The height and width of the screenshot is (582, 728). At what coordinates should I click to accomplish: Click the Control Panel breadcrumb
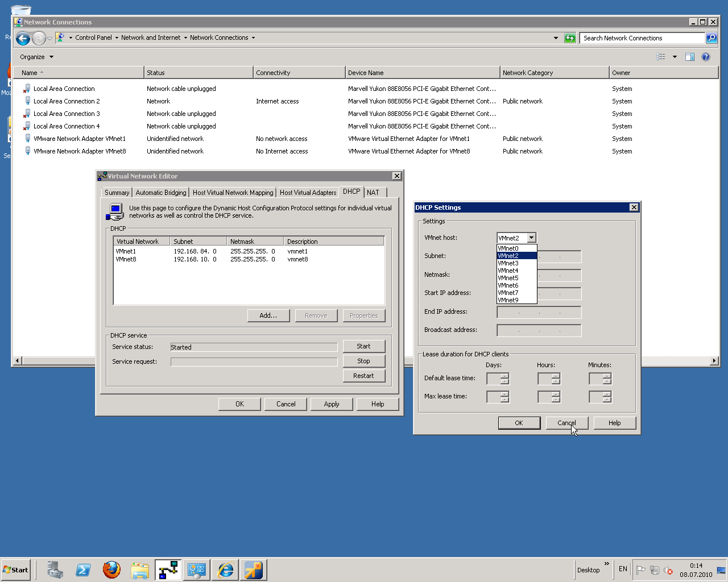[x=93, y=38]
